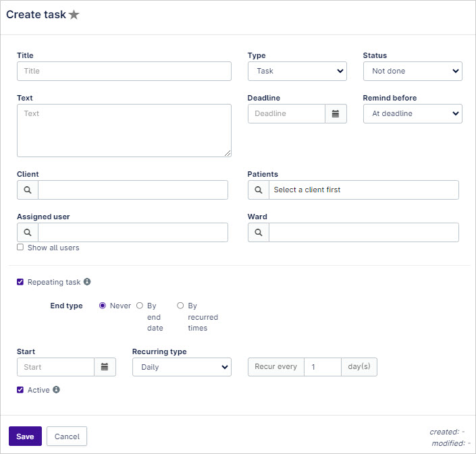Focus the Start date input
Screen dimensions: 476x454
[56, 367]
